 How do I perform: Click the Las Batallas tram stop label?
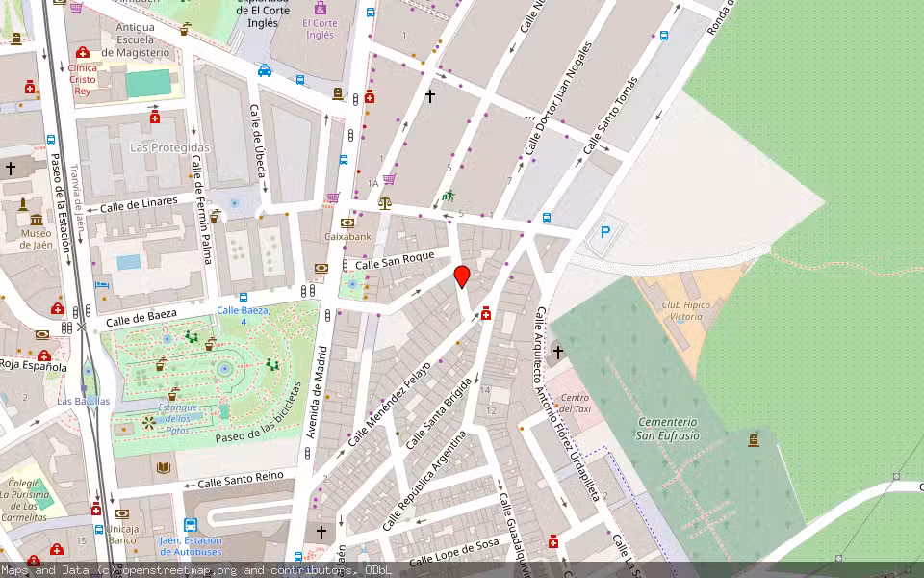point(83,401)
